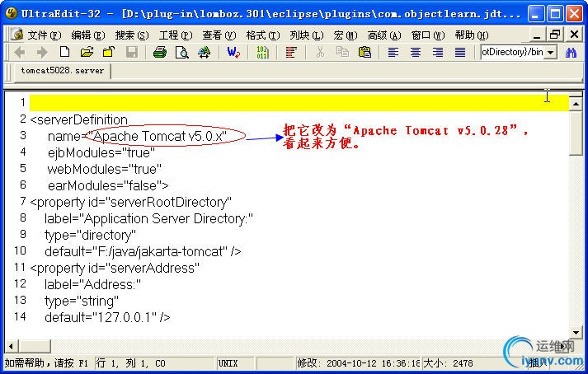Viewport: 588px width, 374px height.
Task: Open the 帮助(H) menu
Action: pyautogui.click(x=472, y=35)
